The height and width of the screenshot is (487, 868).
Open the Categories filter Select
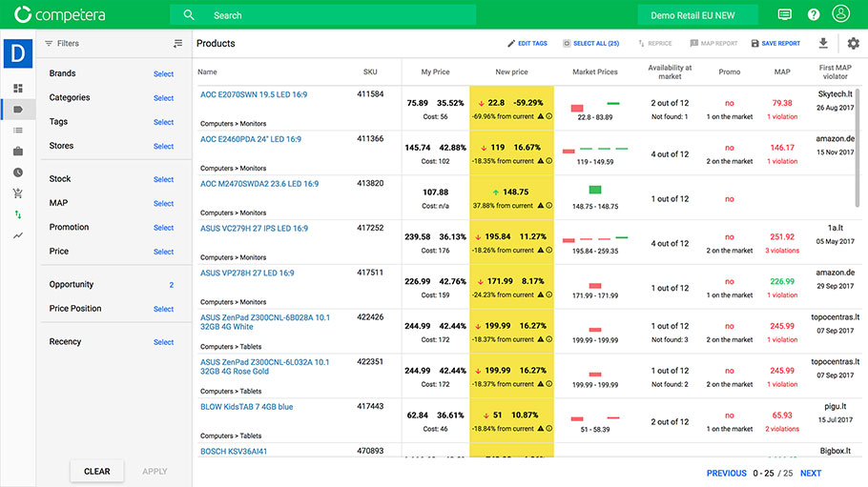[163, 98]
